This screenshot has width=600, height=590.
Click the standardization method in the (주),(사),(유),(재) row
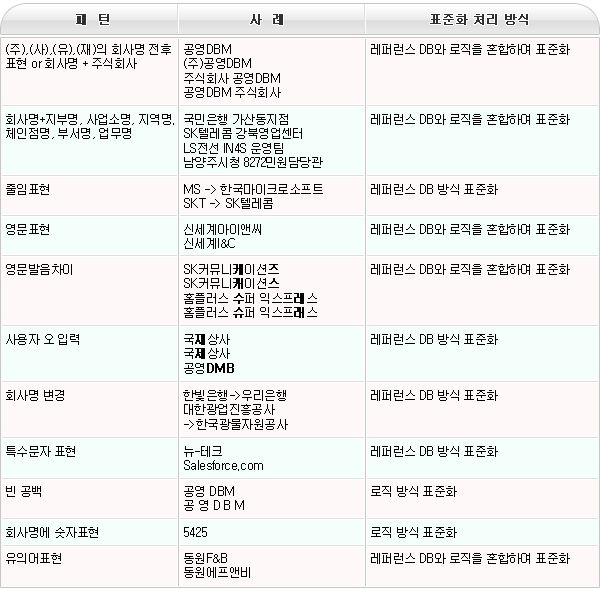click(x=470, y=49)
